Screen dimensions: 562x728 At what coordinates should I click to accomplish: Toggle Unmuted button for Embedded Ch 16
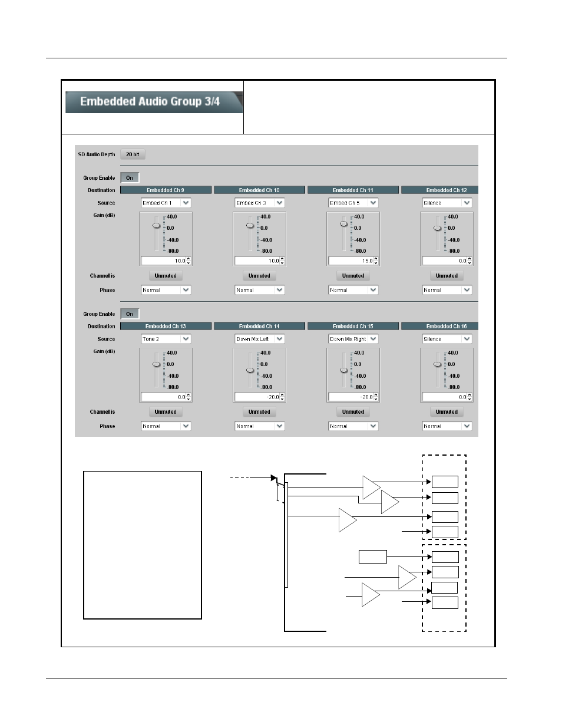(x=447, y=412)
